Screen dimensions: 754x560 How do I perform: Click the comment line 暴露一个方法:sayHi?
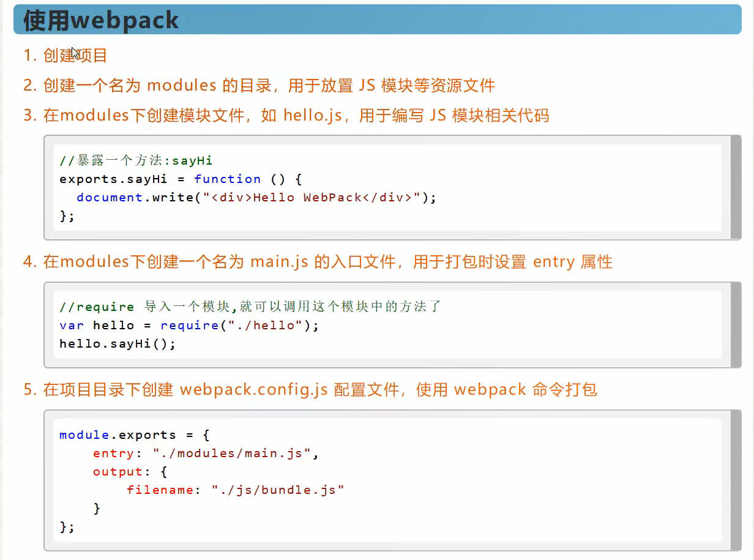tap(136, 161)
